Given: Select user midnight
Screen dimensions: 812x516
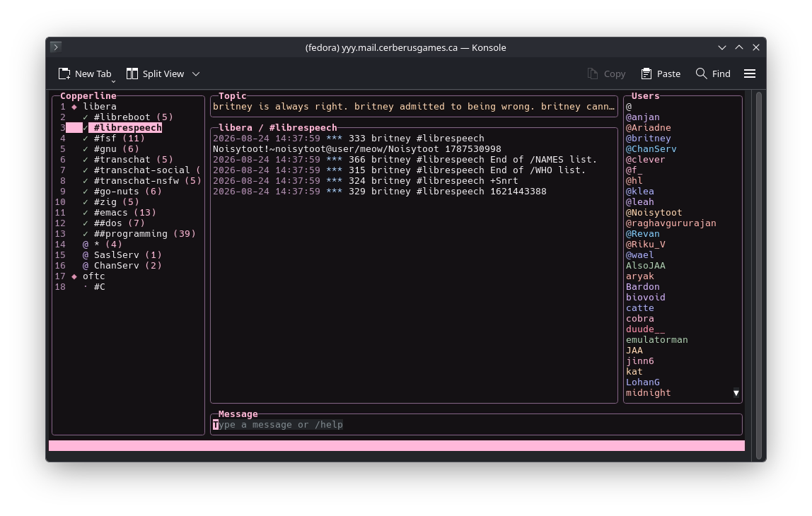Looking at the screenshot, I should point(649,393).
